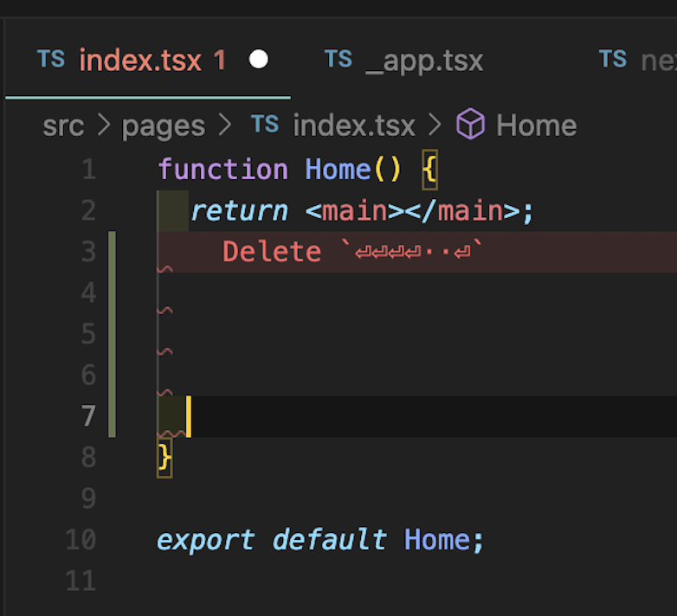Click the 'export' keyword on line 10
The image size is (677, 616).
[206, 540]
